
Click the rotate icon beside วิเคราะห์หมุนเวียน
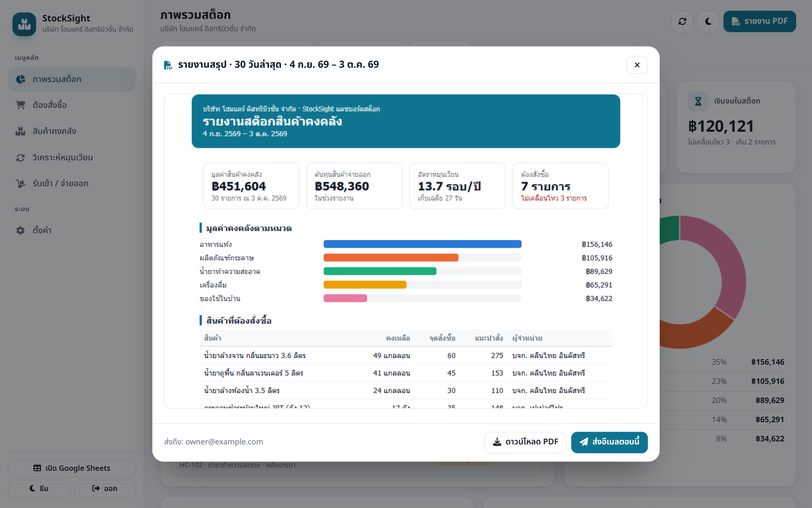pos(20,158)
